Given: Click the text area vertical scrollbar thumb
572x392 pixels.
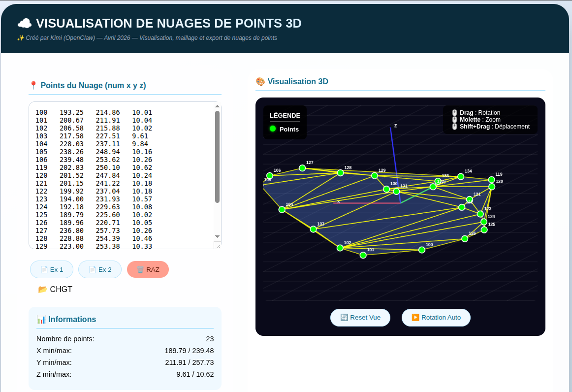Looking at the screenshot, I should tap(217, 157).
